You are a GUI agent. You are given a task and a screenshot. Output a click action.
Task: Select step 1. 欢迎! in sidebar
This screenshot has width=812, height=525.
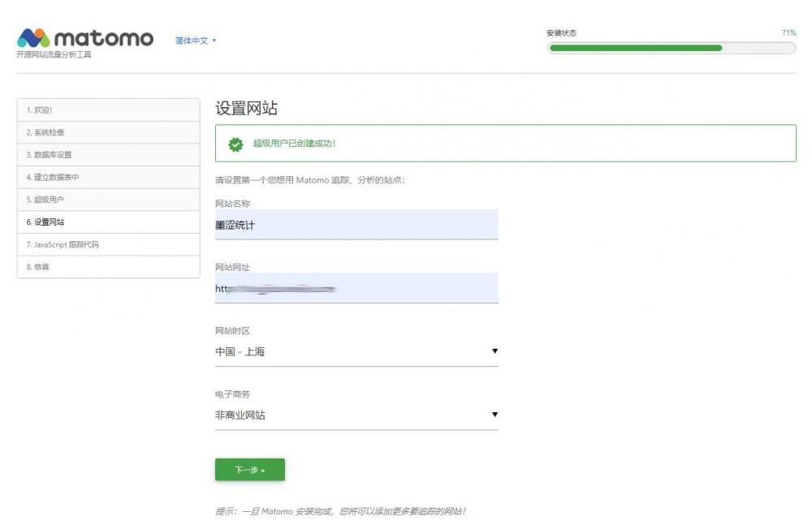108,110
